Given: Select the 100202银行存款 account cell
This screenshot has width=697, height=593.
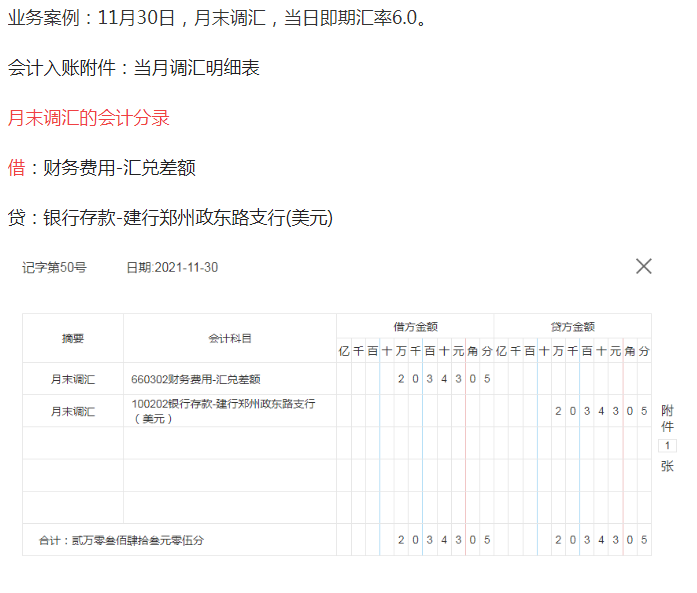Looking at the screenshot, I should pyautogui.click(x=230, y=411).
